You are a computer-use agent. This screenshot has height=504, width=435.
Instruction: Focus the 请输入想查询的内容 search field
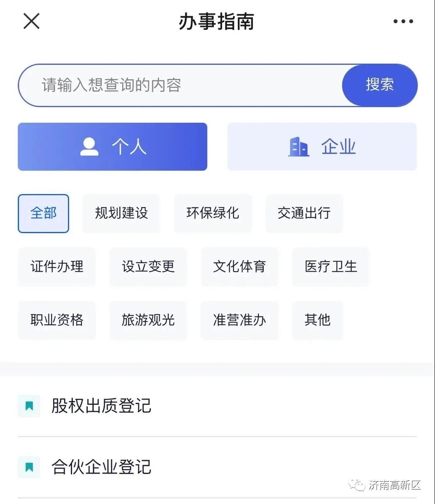180,85
